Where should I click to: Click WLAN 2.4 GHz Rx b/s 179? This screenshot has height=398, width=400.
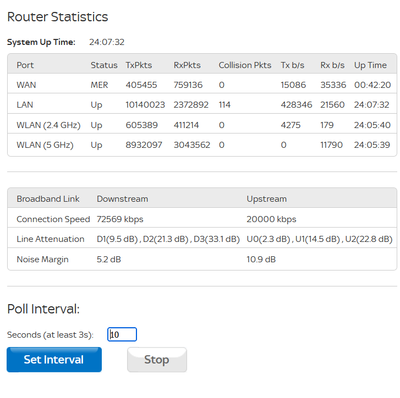[327, 125]
